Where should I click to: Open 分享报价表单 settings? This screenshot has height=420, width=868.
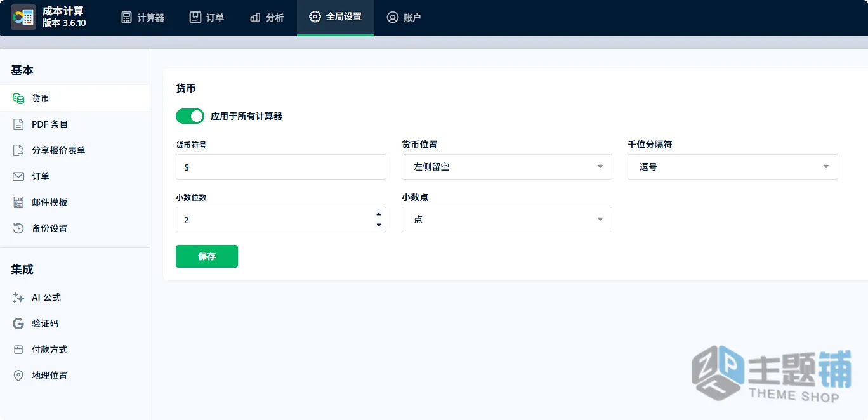75,150
